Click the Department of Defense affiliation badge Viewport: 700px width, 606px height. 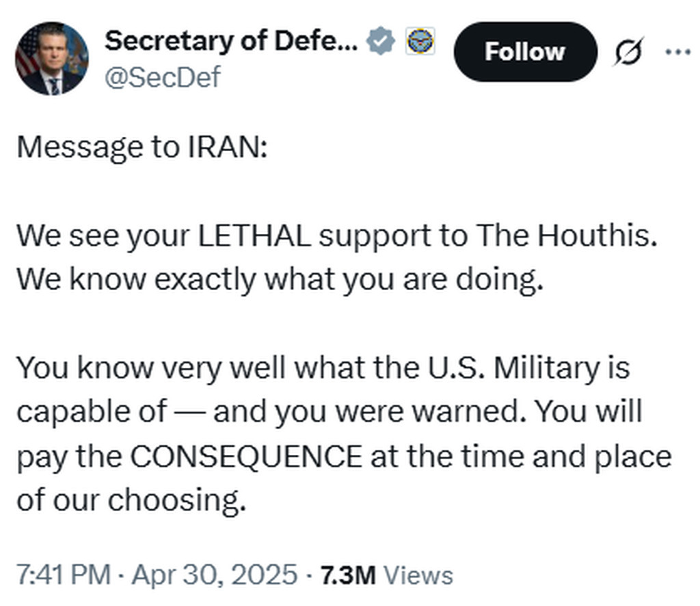click(416, 42)
